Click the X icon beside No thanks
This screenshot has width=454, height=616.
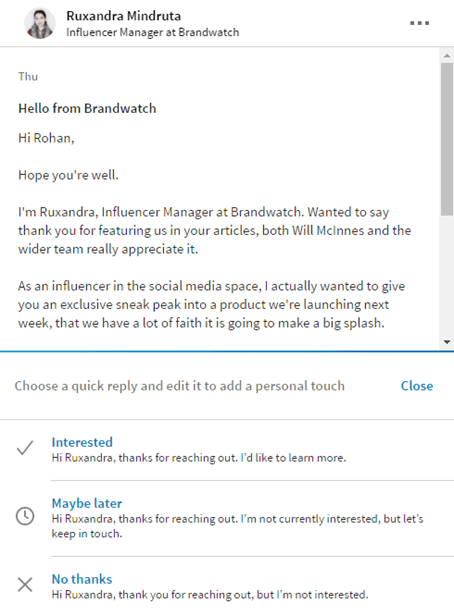25,585
